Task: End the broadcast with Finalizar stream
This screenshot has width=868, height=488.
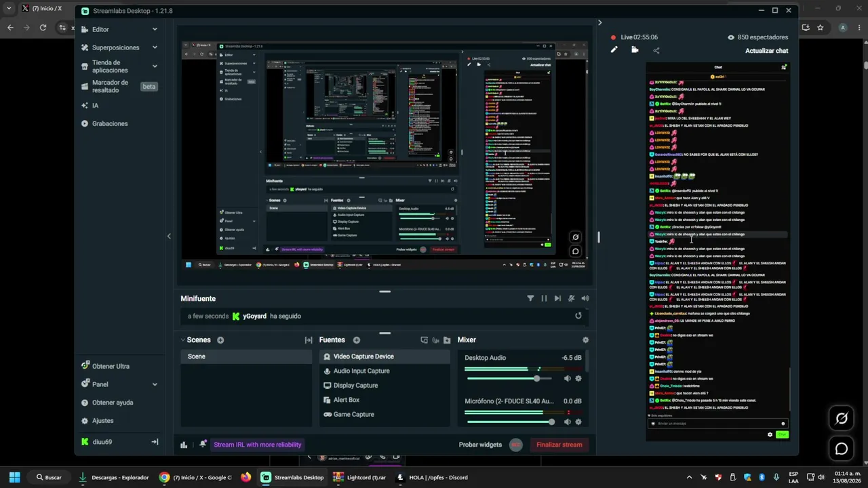Action: [x=559, y=445]
